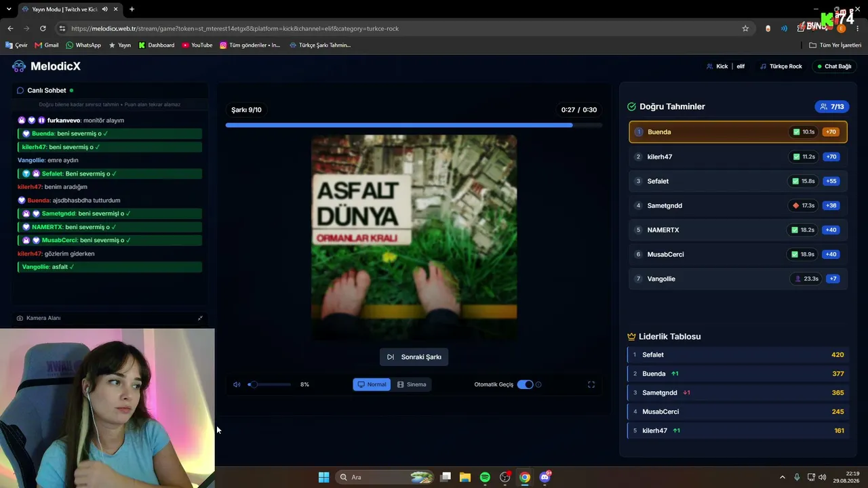Open Discord from the taskbar
868x488 pixels.
(x=545, y=477)
